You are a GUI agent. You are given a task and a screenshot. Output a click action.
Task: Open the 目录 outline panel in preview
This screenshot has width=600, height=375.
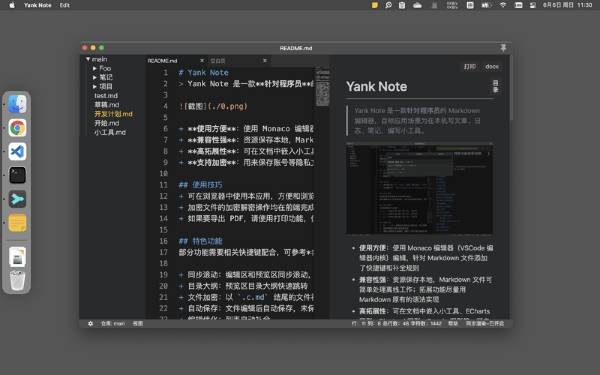tap(496, 86)
